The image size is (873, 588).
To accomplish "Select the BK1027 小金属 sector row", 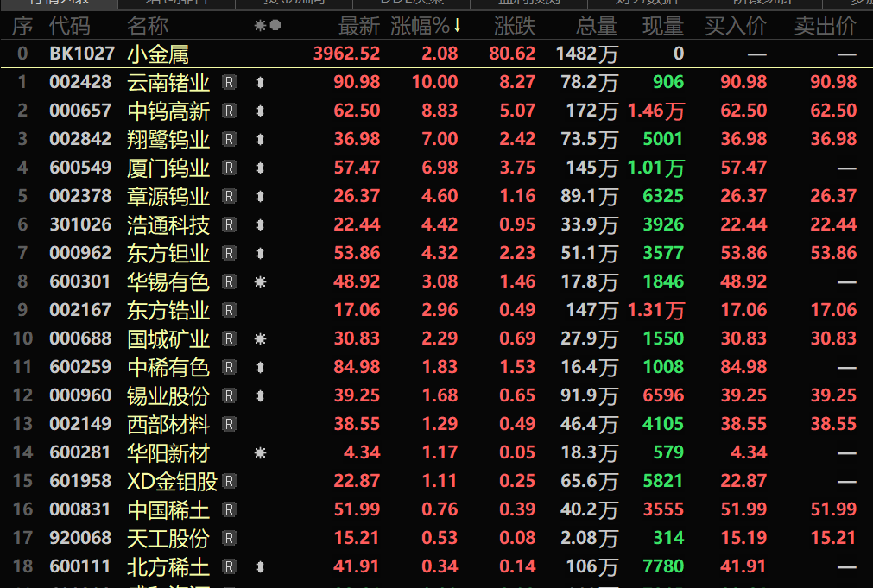I will pos(437,54).
